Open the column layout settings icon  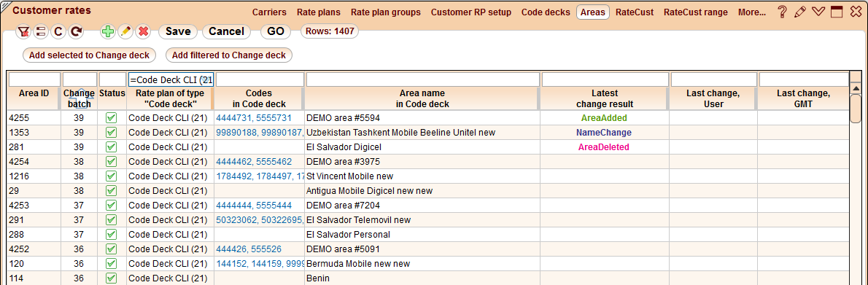[x=40, y=31]
